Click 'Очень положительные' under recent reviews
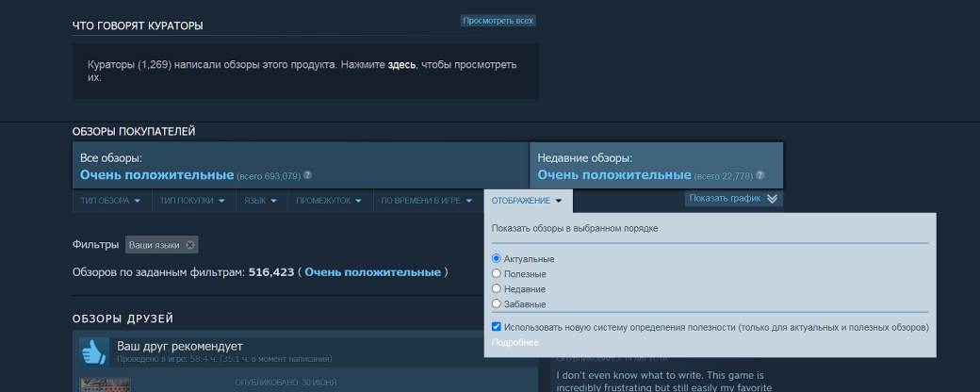 [614, 175]
